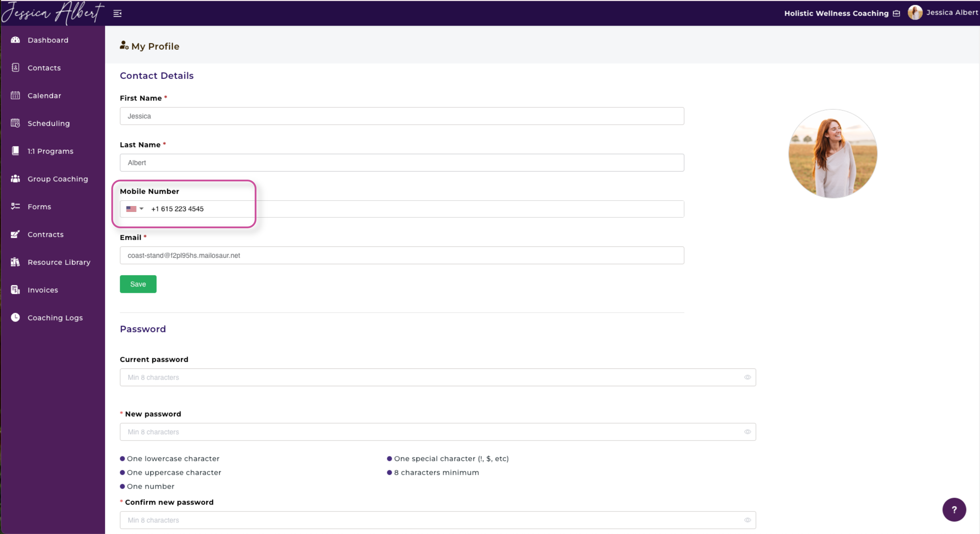
Task: Click the Dashboard gauge icon in sidebar
Action: click(15, 40)
